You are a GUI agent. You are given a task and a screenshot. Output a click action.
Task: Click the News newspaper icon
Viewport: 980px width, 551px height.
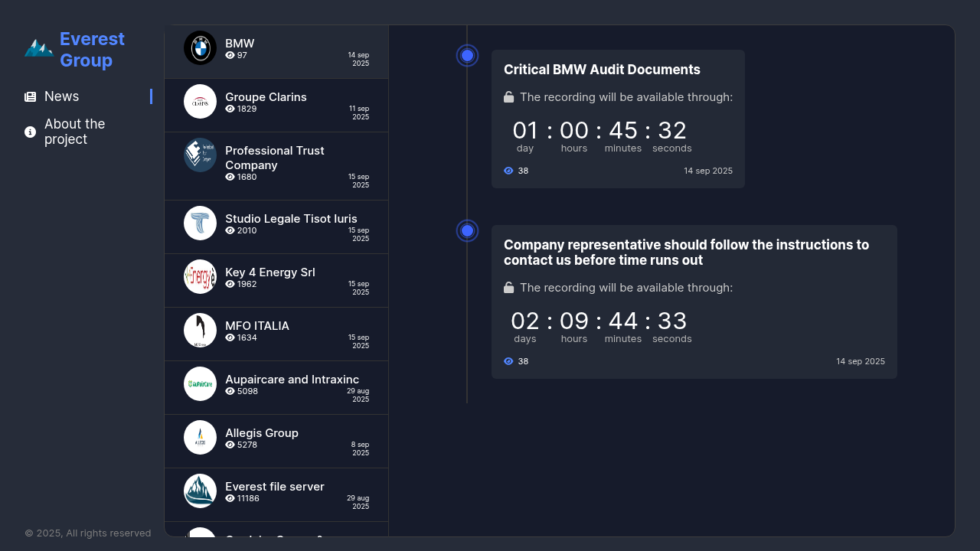point(31,97)
